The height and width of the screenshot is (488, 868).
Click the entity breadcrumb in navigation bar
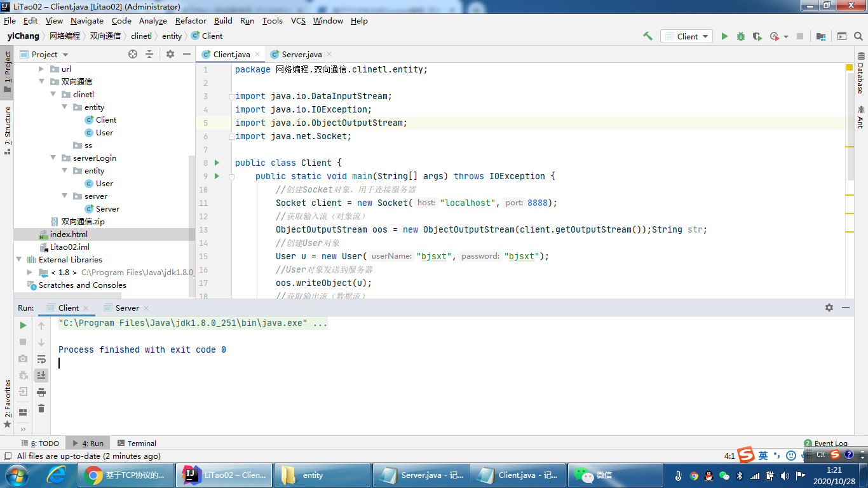pyautogui.click(x=172, y=36)
